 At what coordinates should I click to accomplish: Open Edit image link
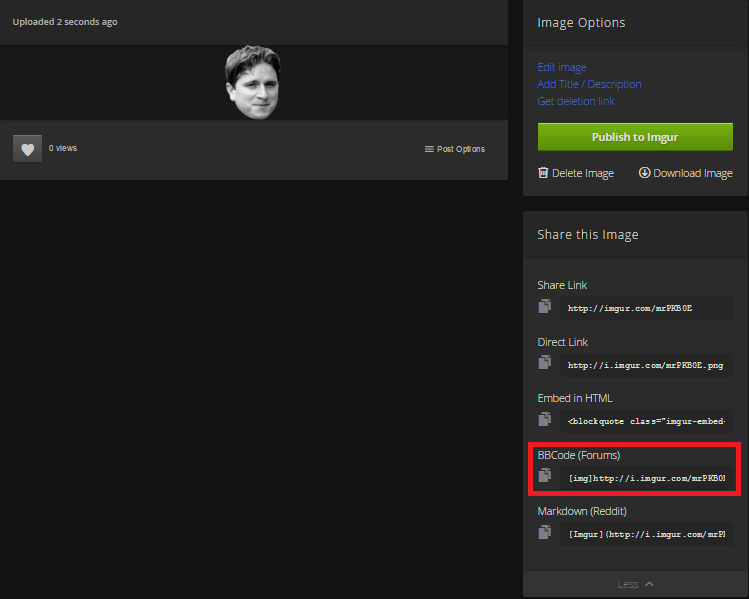(x=562, y=67)
